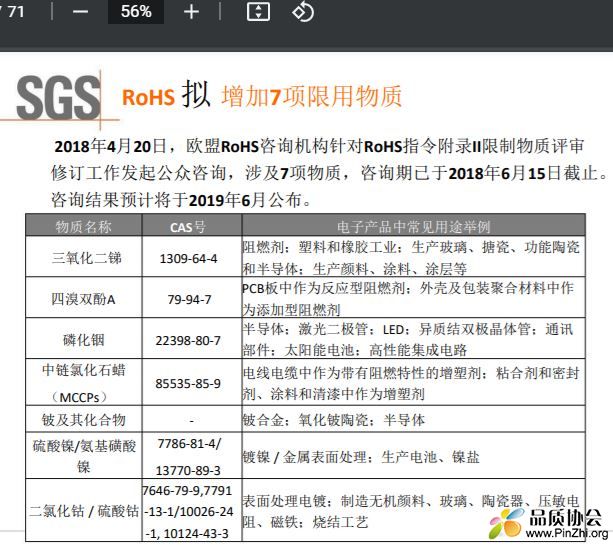Click the cell 四溴双酚A
The height and width of the screenshot is (545, 613).
[x=83, y=299]
